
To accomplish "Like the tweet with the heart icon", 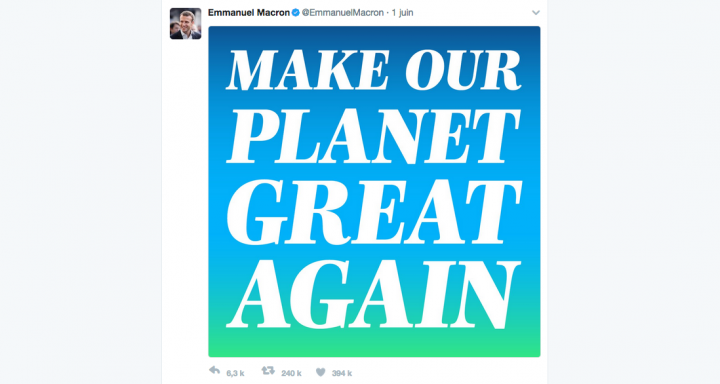I will pos(321,372).
